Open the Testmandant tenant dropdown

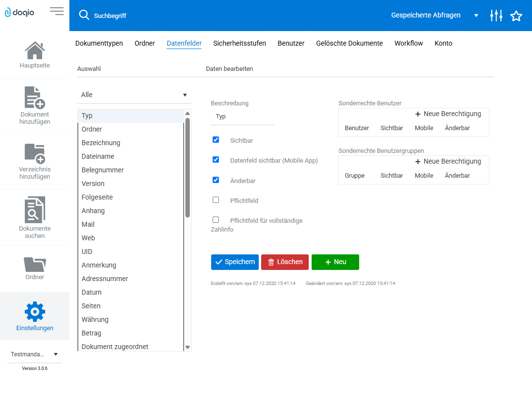tap(34, 354)
